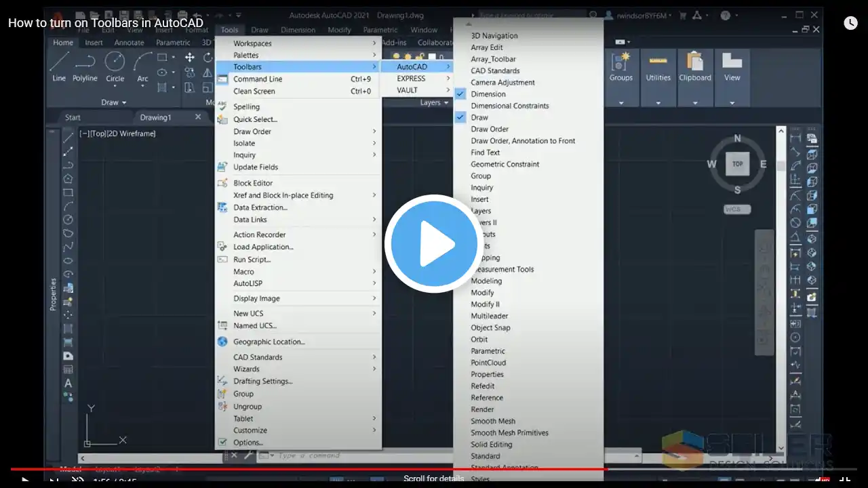This screenshot has width=868, height=488.
Task: Click the Linear dimension icon in the right toolbar
Action: click(795, 138)
